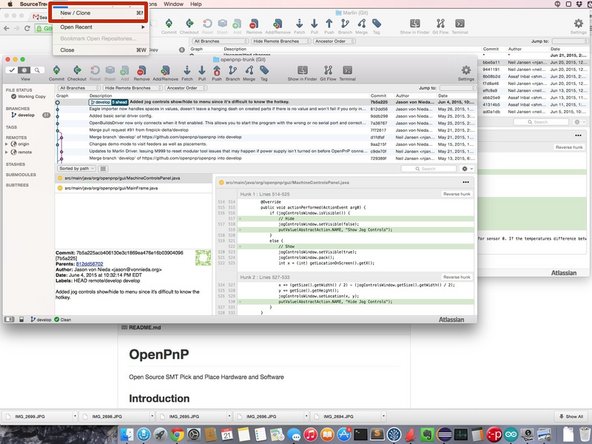Click Tag icon in openpnp-trunk toolbar

click(264, 72)
